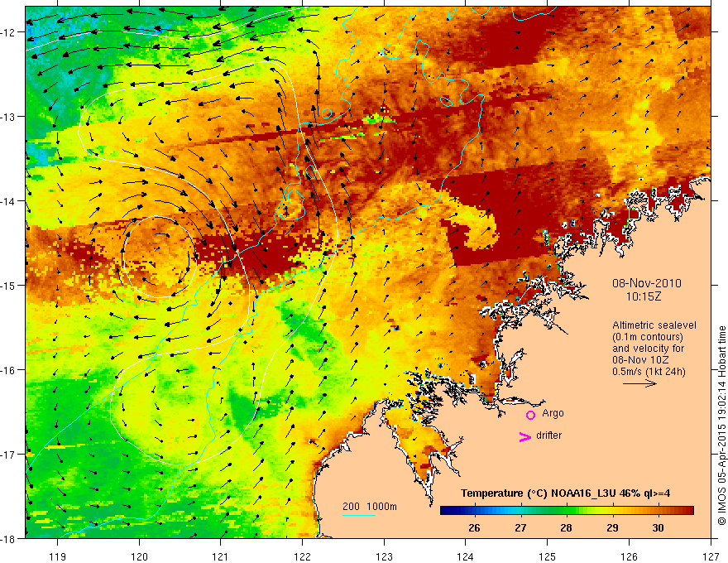Click the '08-Nov 10Z' legend text
Viewport: 728px width, 563px height.
(x=641, y=360)
